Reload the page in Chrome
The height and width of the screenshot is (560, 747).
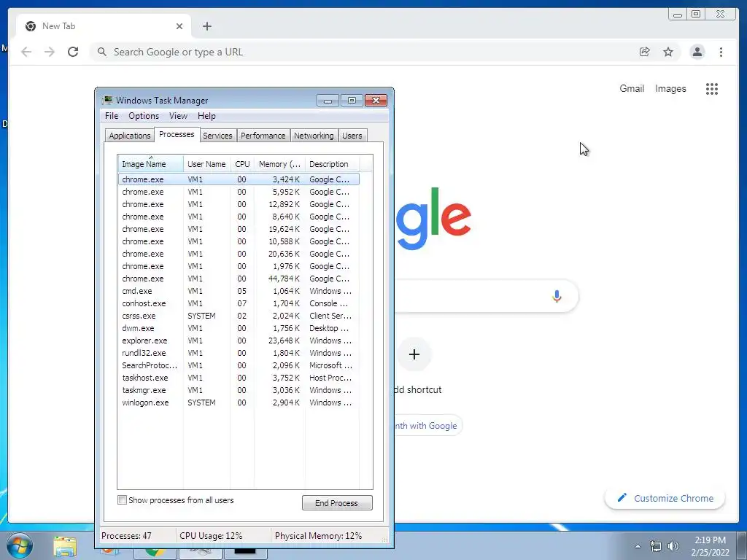(x=73, y=52)
